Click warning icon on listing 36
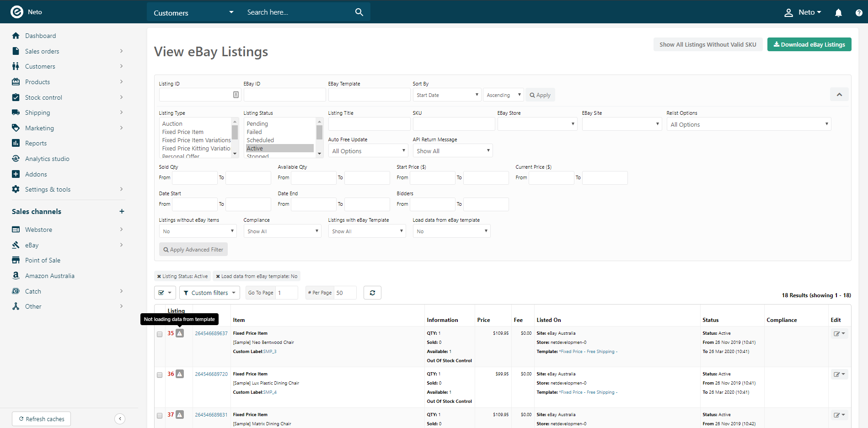The image size is (868, 428). [x=180, y=374]
